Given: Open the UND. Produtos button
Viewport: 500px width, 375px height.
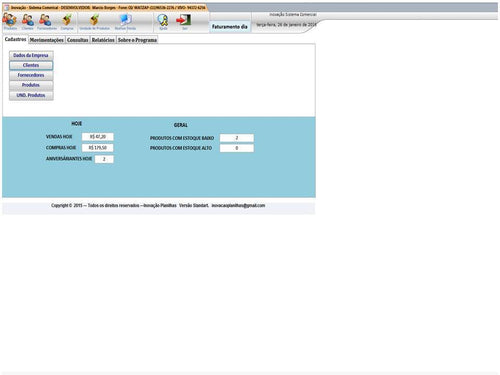Looking at the screenshot, I should click(31, 95).
